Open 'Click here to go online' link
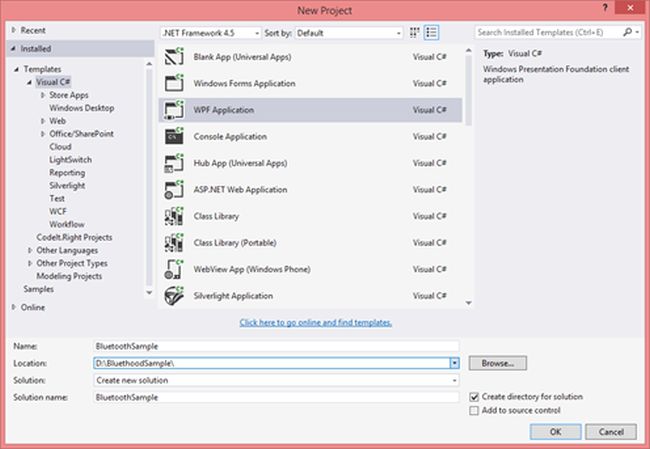The height and width of the screenshot is (449, 650). tap(315, 323)
